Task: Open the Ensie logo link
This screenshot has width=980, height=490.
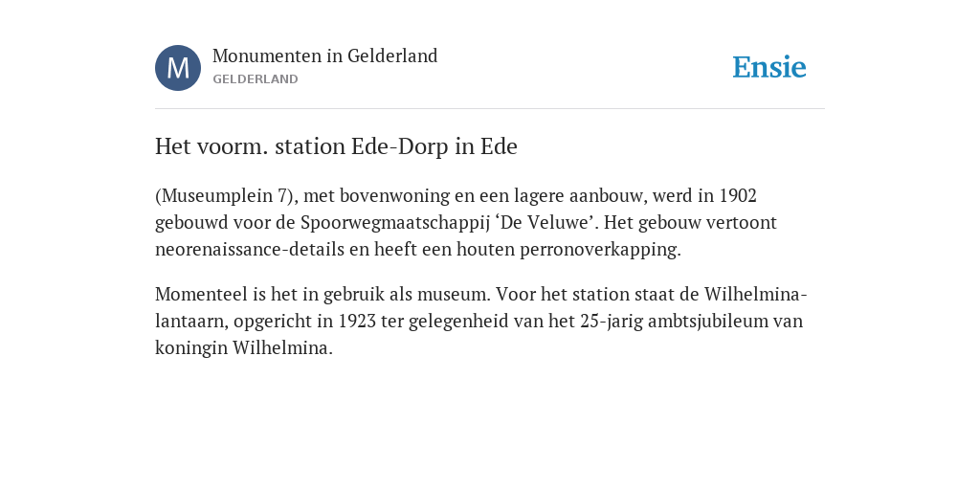Action: click(x=769, y=67)
